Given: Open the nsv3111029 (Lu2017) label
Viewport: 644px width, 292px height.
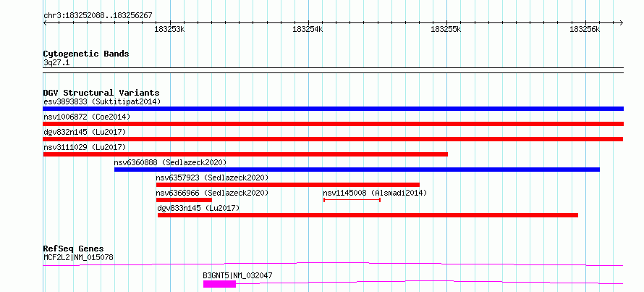Looking at the screenshot, I should [85, 147].
